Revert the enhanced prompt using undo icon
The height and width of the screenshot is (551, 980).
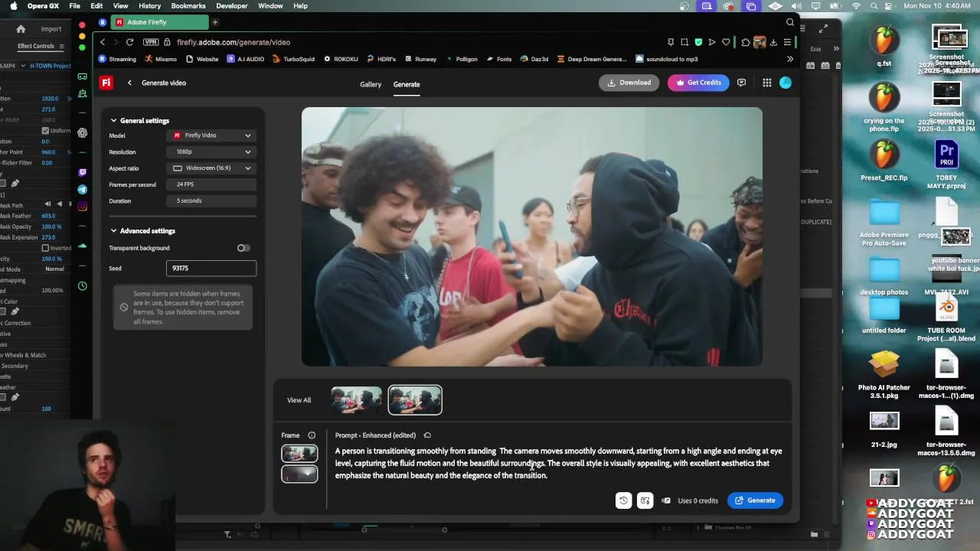click(427, 435)
